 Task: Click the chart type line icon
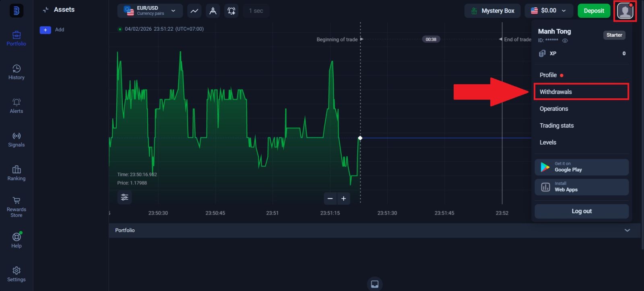pyautogui.click(x=194, y=11)
